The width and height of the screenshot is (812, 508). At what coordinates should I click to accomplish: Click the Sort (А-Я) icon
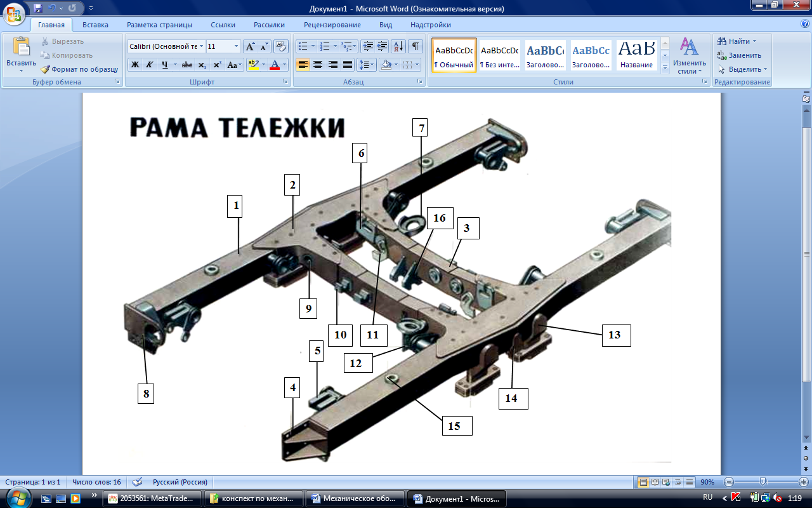click(x=398, y=46)
